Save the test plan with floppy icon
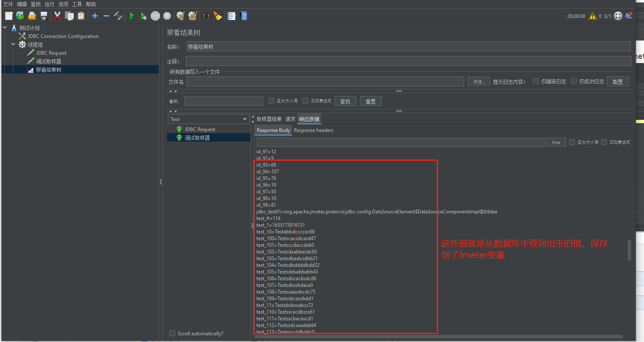Image resolution: width=644 pixels, height=342 pixels. [44, 16]
